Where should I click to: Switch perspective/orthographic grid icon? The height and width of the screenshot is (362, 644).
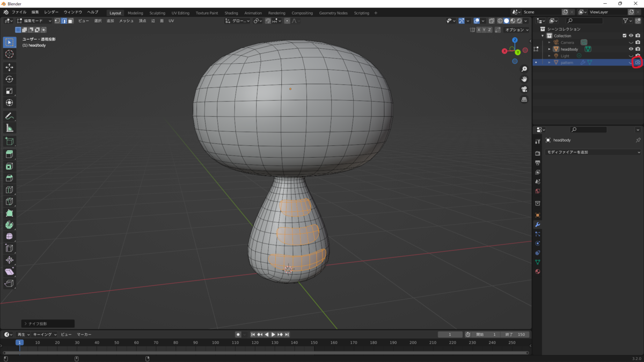tap(524, 100)
